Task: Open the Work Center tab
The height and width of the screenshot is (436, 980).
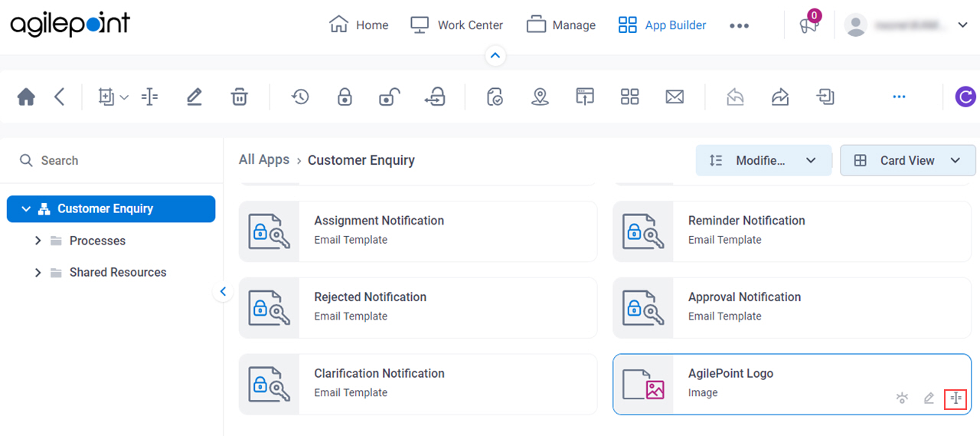Action: [x=456, y=25]
